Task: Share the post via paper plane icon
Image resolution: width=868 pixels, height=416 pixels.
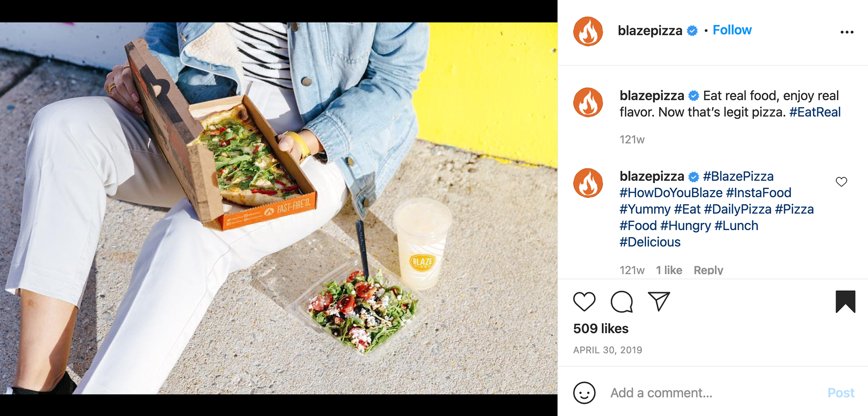Action: (659, 302)
